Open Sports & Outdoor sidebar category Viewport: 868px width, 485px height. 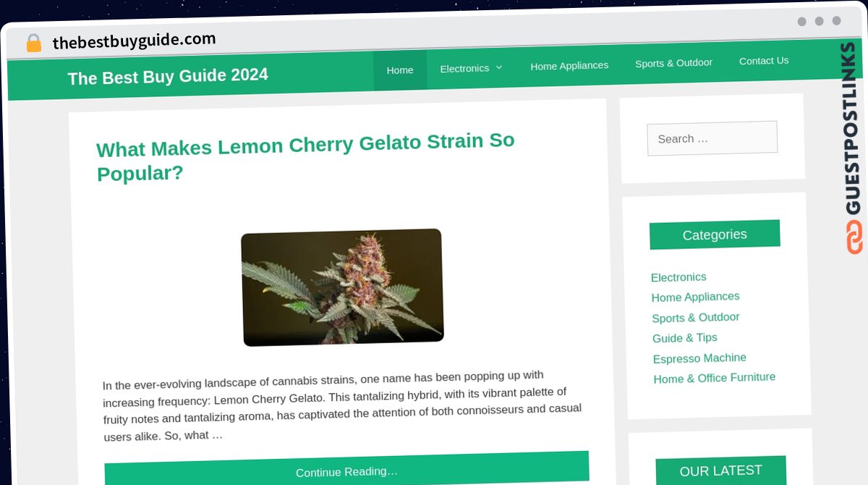point(695,317)
